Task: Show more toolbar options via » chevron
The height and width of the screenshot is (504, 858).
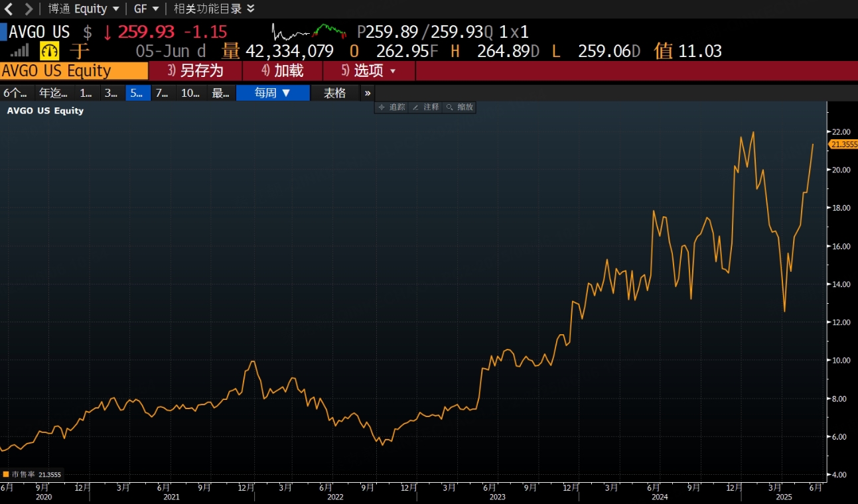Action: [x=368, y=93]
